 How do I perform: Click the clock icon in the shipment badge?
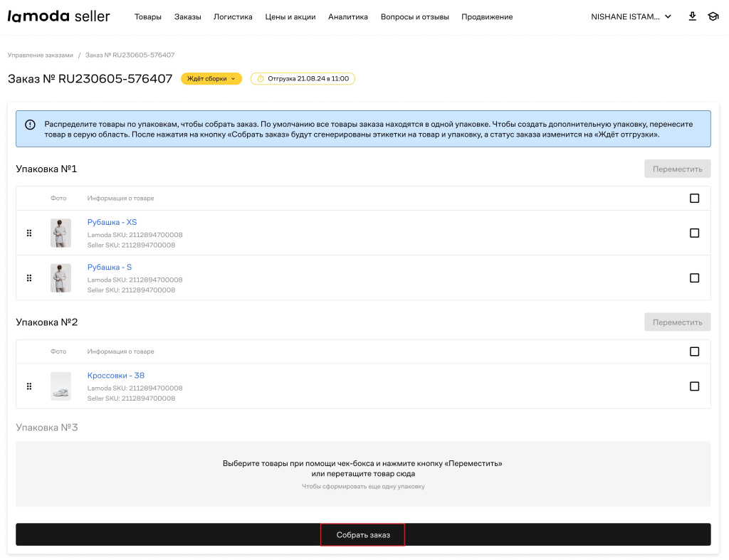261,79
